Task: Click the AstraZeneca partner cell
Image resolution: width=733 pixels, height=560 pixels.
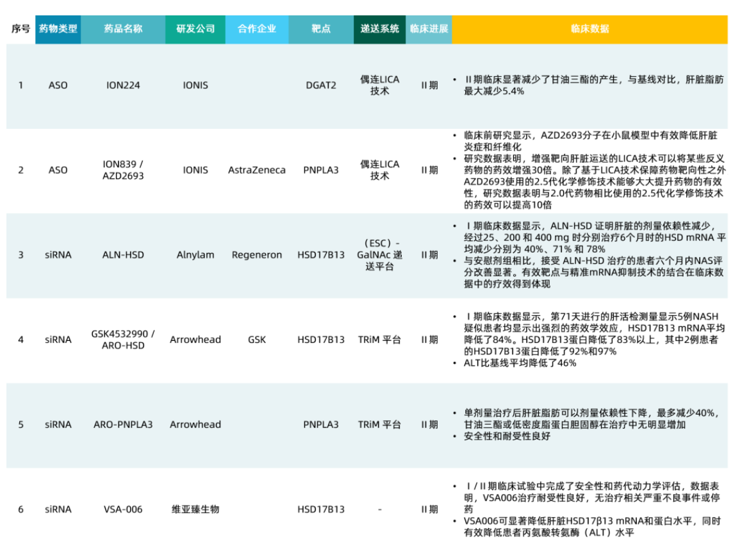Action: pos(257,170)
